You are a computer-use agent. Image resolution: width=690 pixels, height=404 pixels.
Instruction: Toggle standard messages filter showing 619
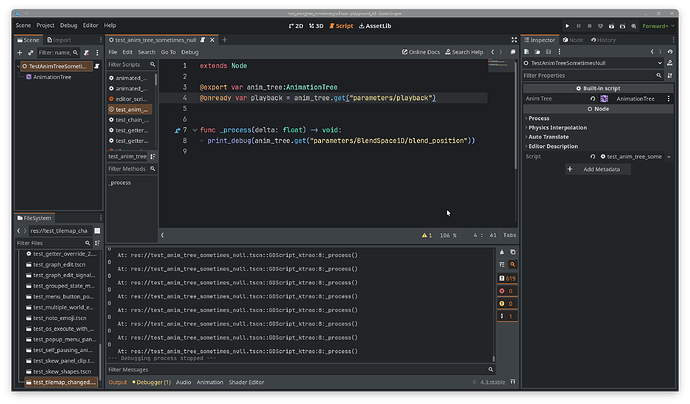507,278
